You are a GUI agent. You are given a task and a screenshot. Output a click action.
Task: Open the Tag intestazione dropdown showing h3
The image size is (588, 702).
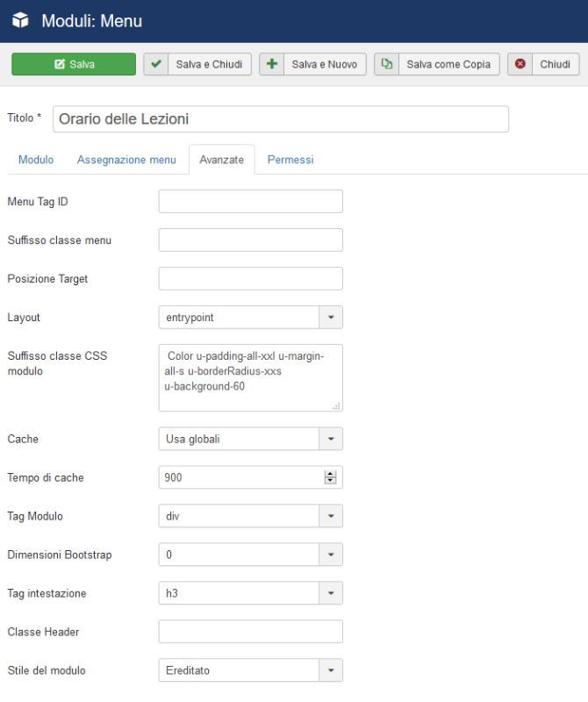point(251,593)
